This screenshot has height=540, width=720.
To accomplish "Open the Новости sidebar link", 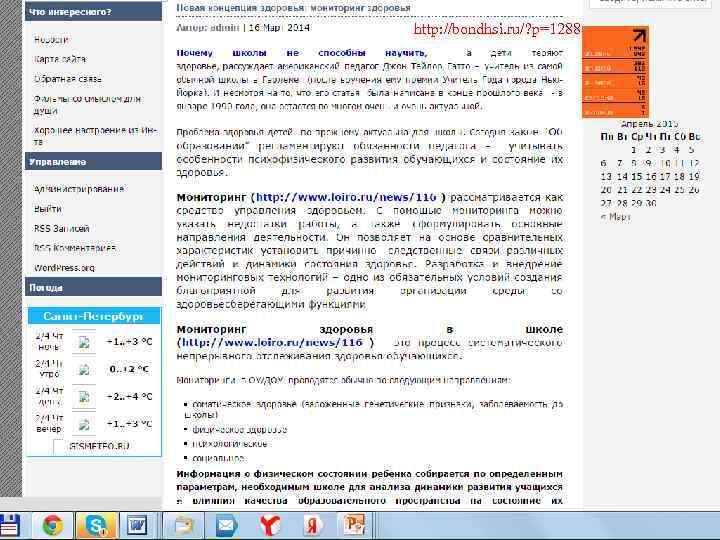I will [x=51, y=39].
